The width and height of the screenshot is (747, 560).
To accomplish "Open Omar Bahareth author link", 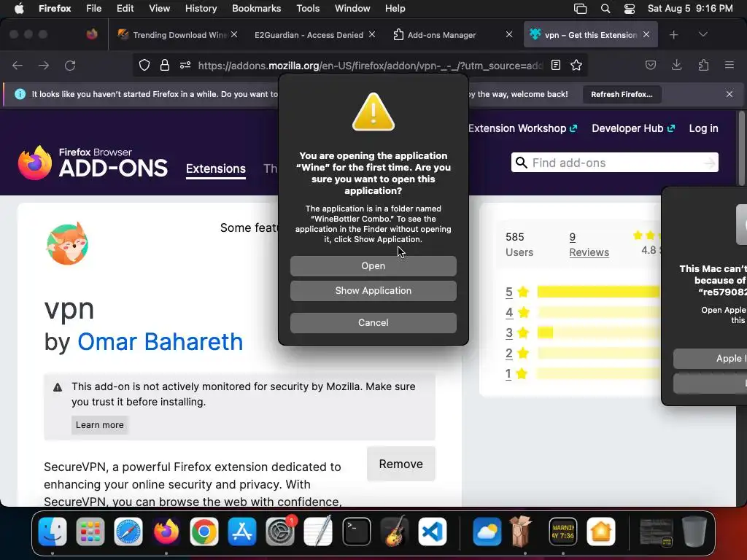I will (160, 342).
